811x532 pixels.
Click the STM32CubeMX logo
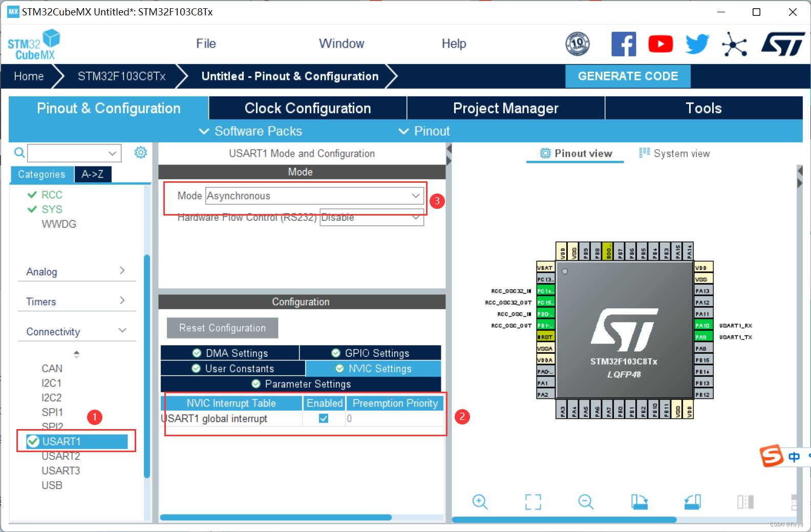click(x=34, y=45)
